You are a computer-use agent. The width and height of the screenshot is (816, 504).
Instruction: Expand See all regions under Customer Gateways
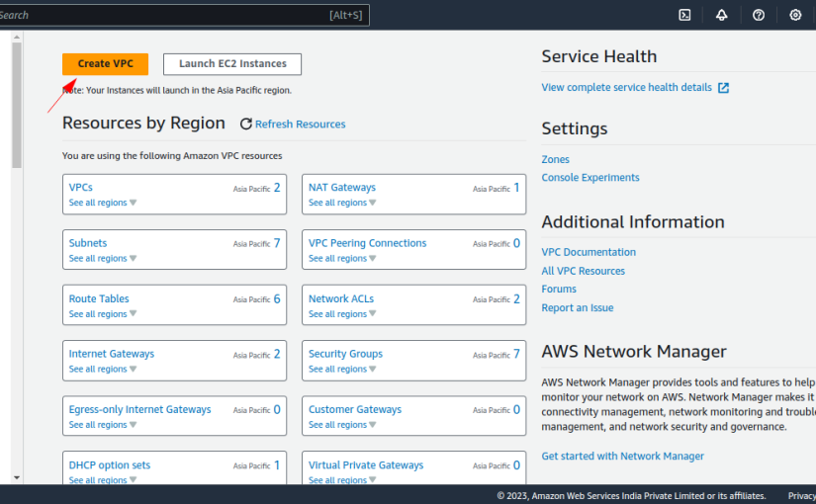coord(342,424)
